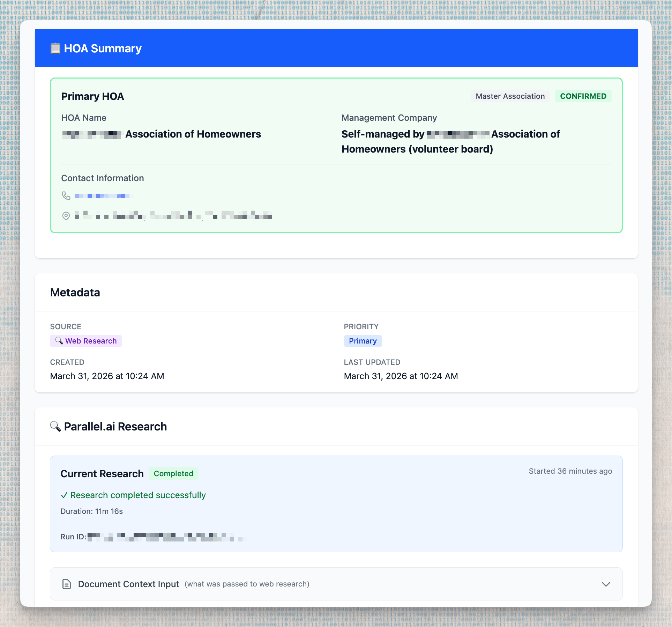Click the magnifier icon in Web Research badge

[x=59, y=341]
